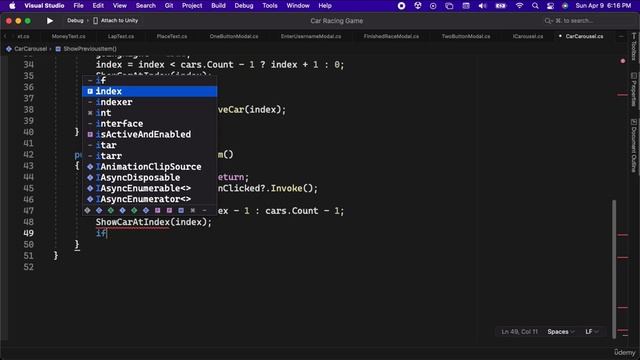Click the Siri icon in menu bar
This screenshot has height=360, width=640.
(565, 6)
